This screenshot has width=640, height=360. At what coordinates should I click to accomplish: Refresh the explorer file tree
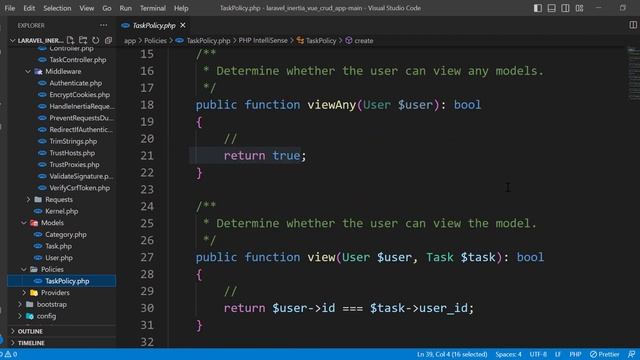pos(96,40)
